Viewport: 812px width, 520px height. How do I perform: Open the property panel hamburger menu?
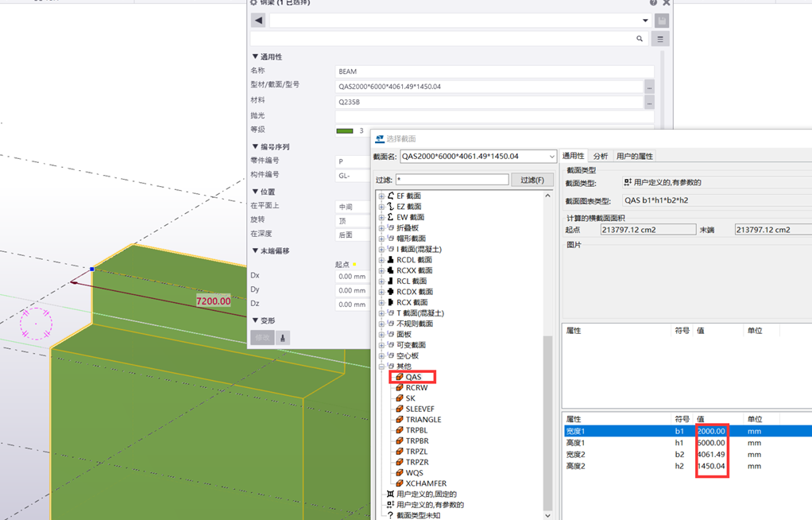coord(660,38)
